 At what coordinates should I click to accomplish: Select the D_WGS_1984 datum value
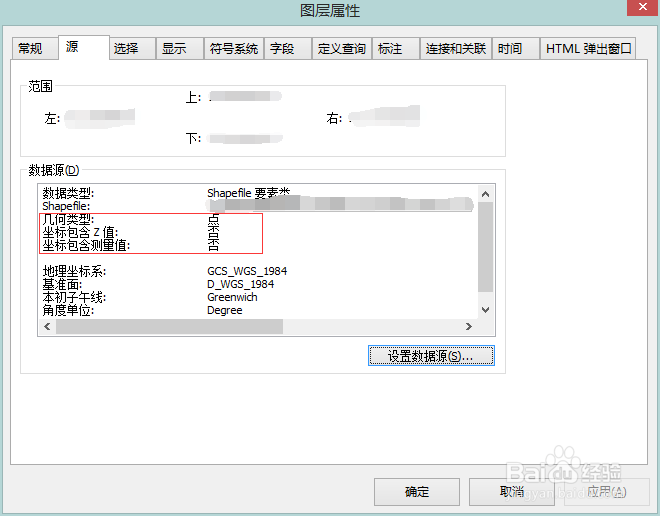click(x=240, y=284)
